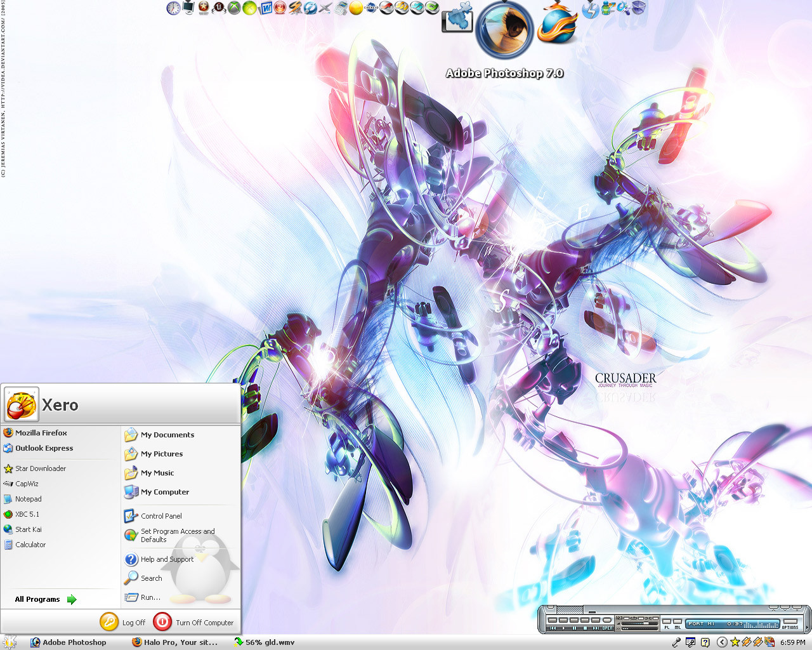
Task: Click the media player seek bar
Action: click(639, 629)
